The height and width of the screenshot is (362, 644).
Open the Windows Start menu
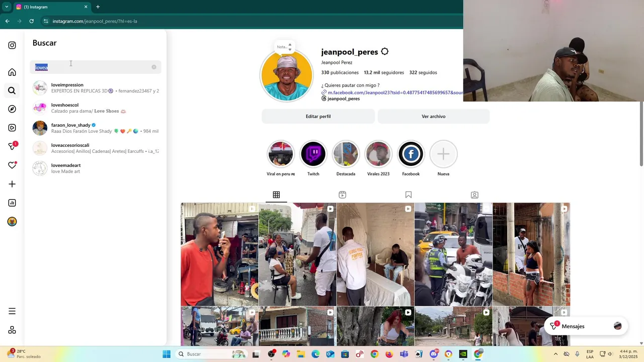[x=167, y=354]
